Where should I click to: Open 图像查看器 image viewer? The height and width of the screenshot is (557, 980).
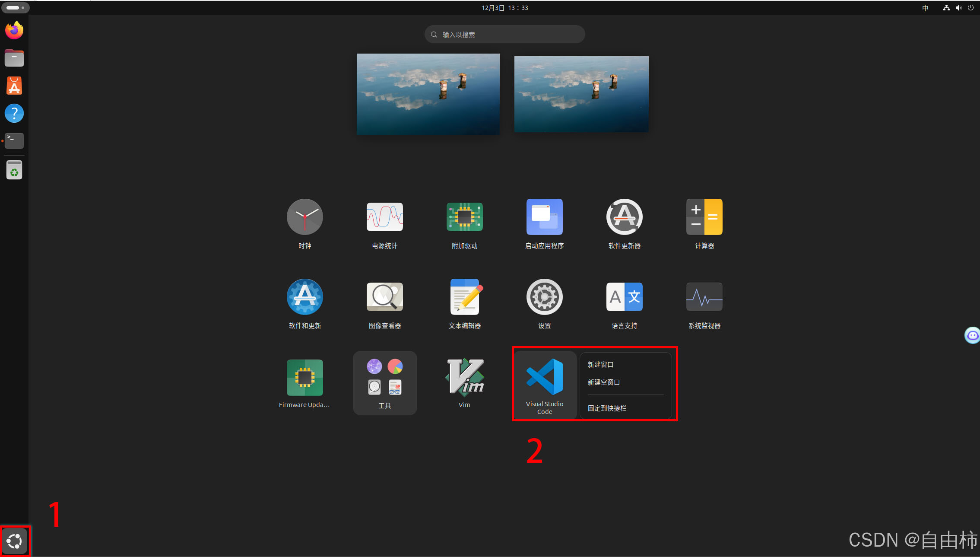385,297
